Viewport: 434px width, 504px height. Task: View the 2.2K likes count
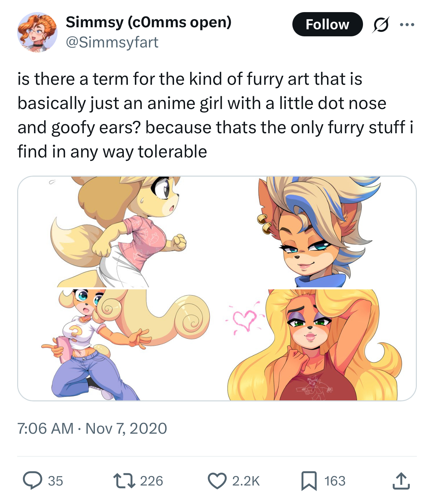pyautogui.click(x=246, y=481)
